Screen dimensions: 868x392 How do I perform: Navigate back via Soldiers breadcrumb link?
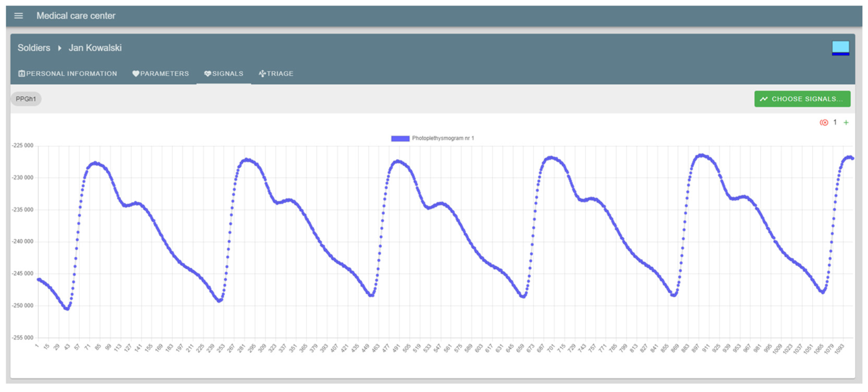[34, 48]
